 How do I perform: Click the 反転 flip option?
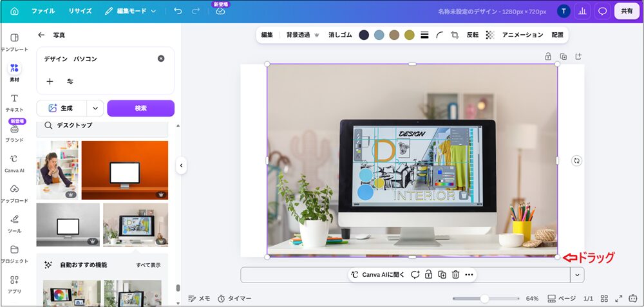coord(472,35)
